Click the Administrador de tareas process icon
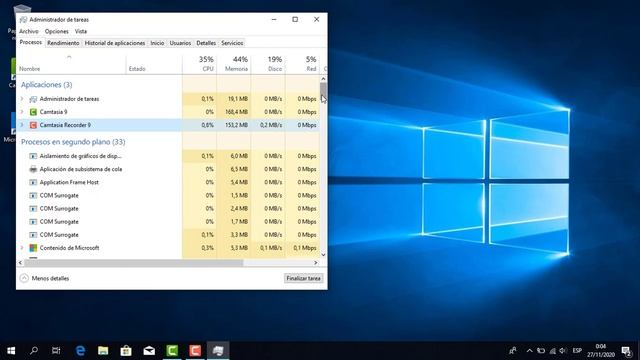This screenshot has width=640, height=360. tap(33, 99)
